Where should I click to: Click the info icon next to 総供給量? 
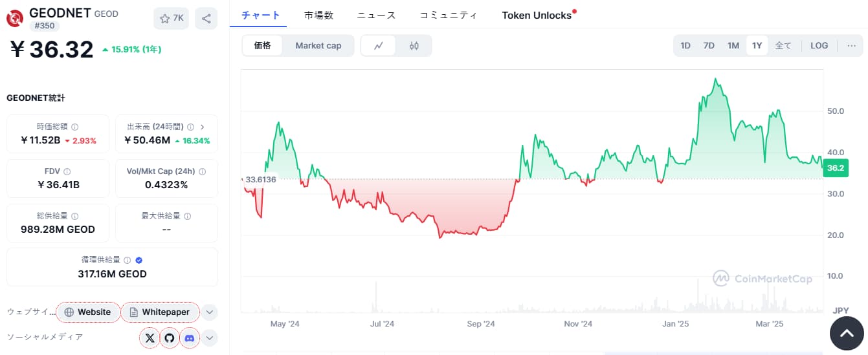[x=75, y=216]
